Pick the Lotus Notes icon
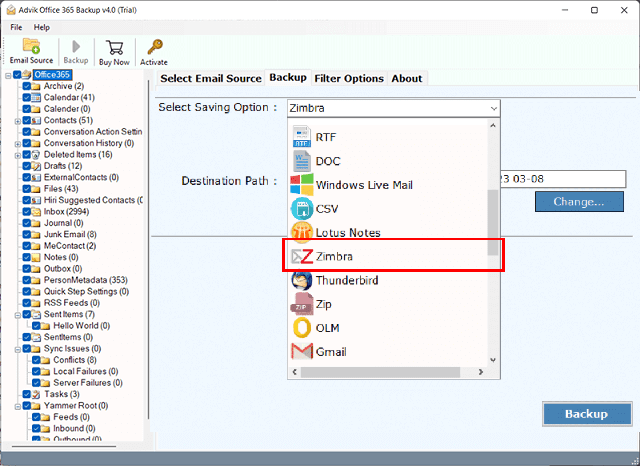The height and width of the screenshot is (466, 640). click(302, 232)
